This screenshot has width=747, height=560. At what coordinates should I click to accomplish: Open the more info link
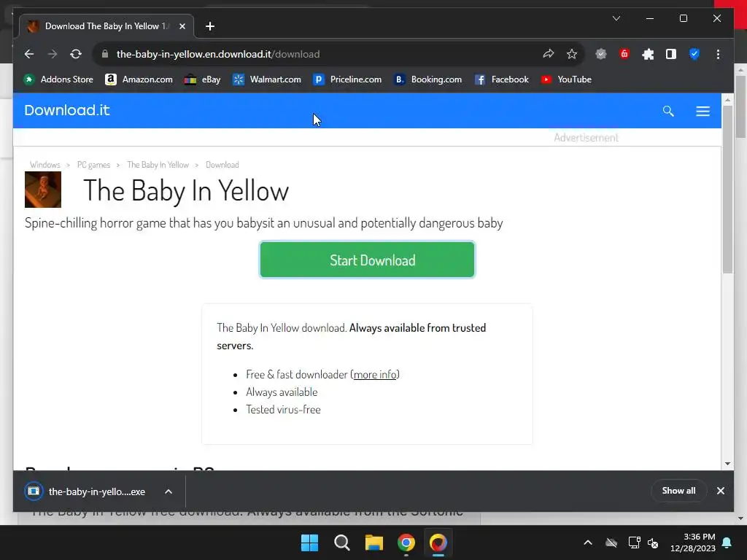point(375,375)
